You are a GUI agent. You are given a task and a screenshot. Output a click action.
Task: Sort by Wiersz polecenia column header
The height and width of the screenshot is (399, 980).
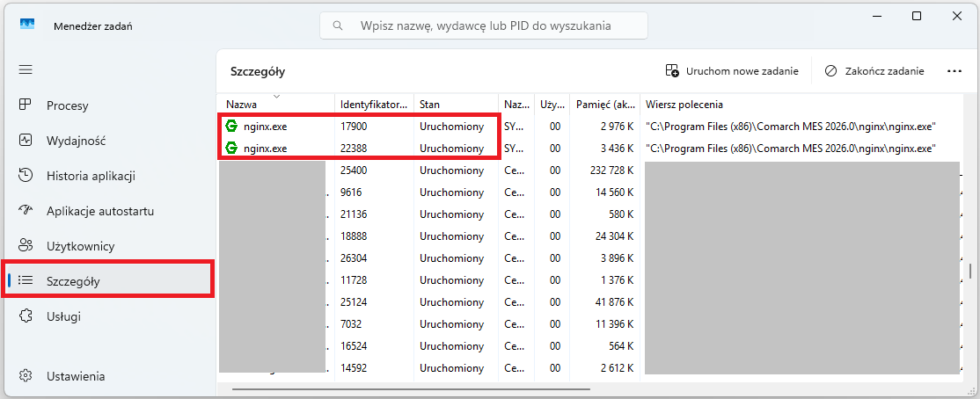tap(800, 105)
